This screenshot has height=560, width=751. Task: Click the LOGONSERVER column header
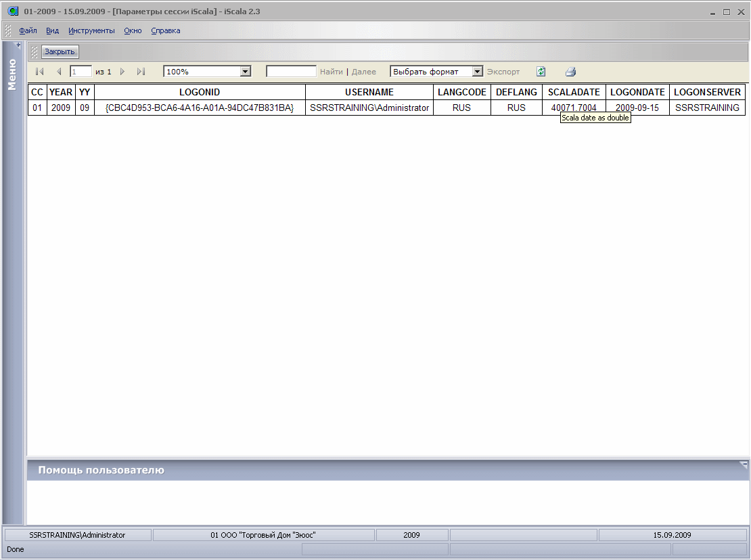(x=708, y=93)
